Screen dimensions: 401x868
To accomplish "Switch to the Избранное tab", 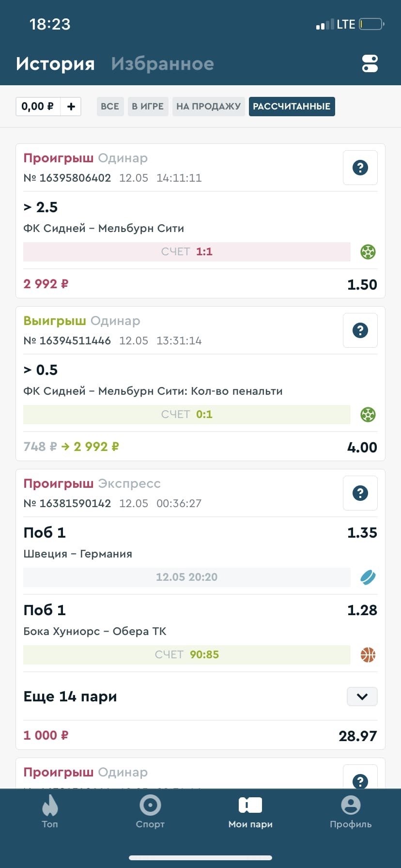I will click(162, 64).
